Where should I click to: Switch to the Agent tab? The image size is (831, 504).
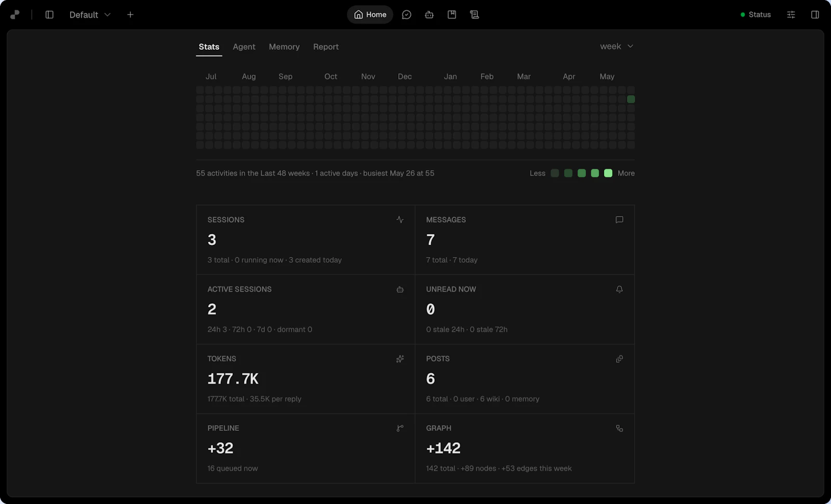click(244, 47)
